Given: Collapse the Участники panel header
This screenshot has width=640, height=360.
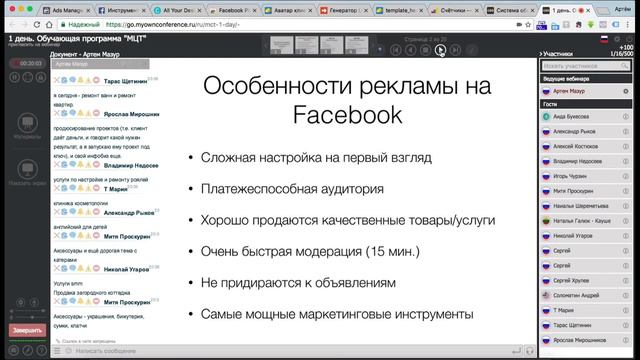Looking at the screenshot, I should coord(556,54).
